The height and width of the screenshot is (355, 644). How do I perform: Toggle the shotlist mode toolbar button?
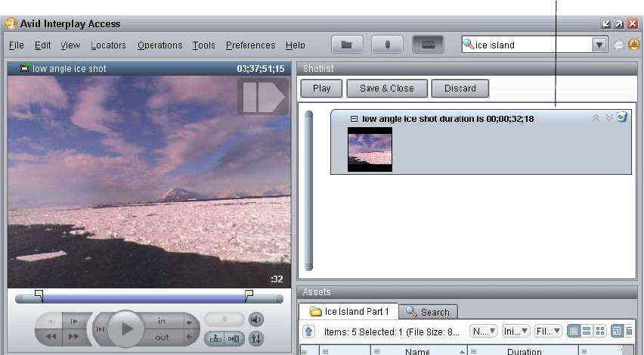(428, 45)
